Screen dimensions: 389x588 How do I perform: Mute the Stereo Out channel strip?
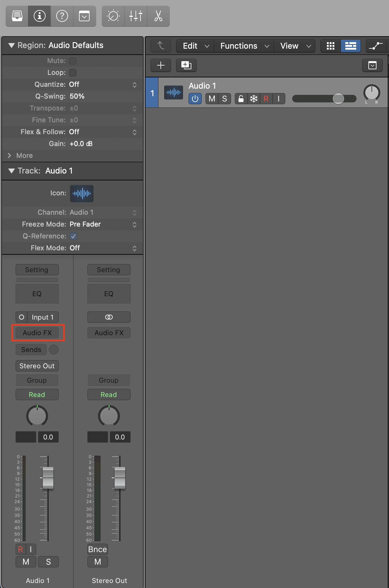(98, 562)
